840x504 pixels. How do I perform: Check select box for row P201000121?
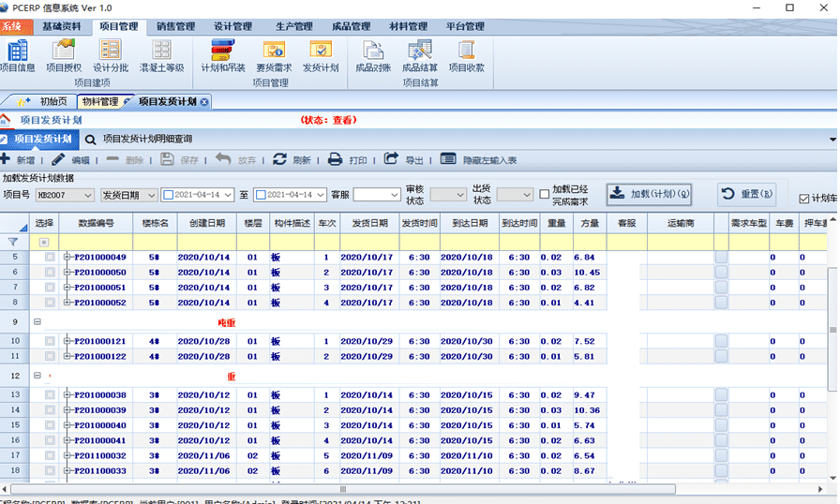[x=50, y=341]
